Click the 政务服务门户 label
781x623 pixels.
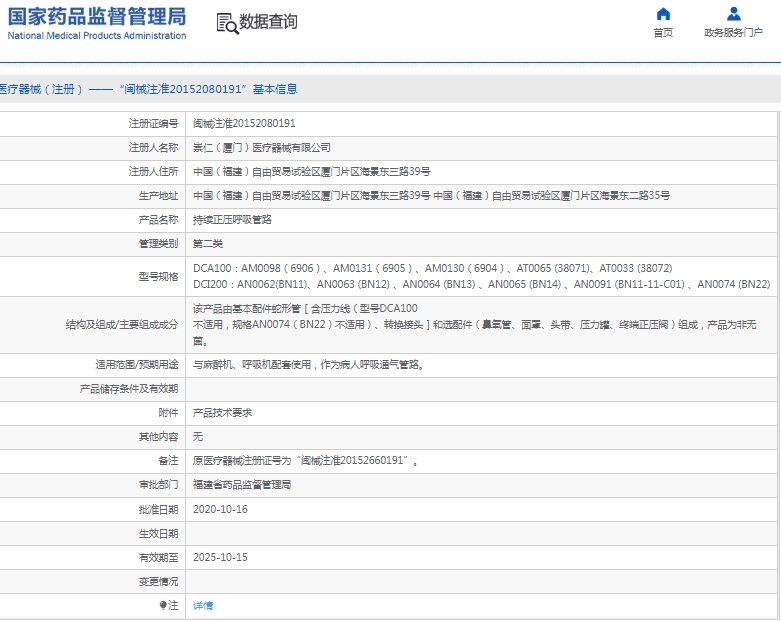[x=733, y=33]
